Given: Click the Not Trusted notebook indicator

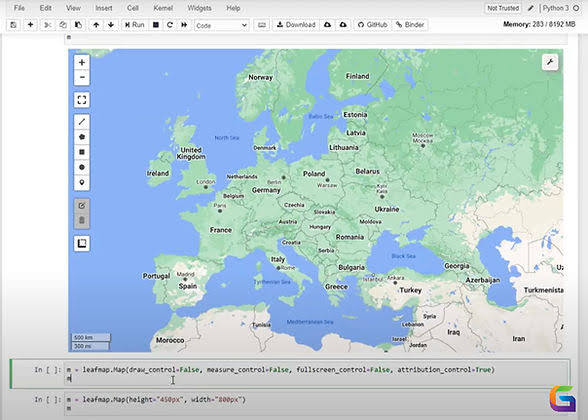Looking at the screenshot, I should pos(503,8).
